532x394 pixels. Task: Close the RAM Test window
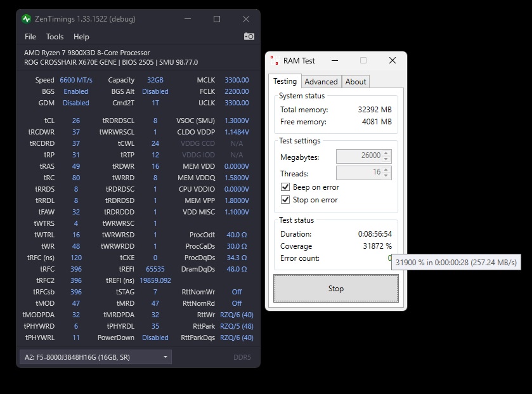point(393,61)
